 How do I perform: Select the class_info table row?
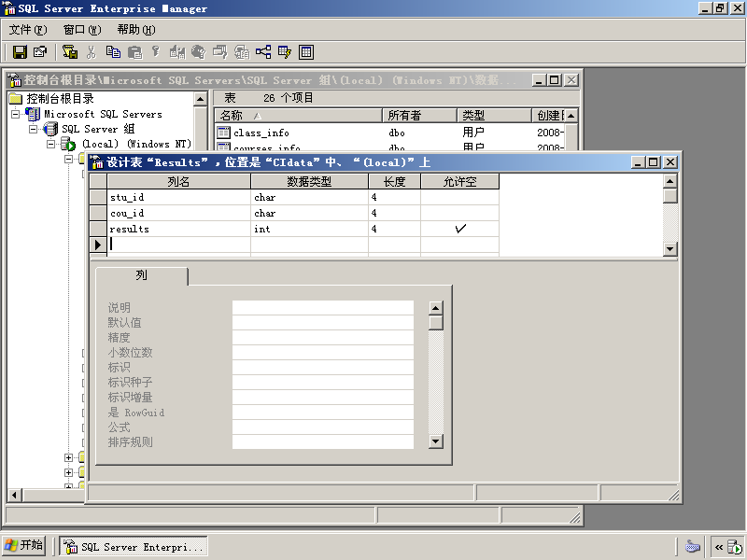389,133
